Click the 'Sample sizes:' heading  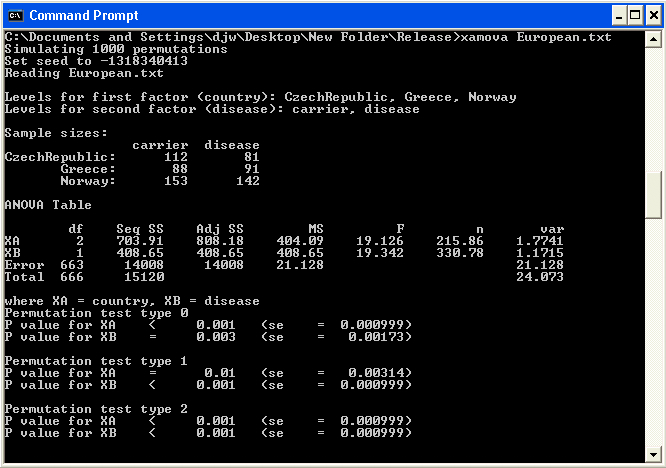coord(56,133)
